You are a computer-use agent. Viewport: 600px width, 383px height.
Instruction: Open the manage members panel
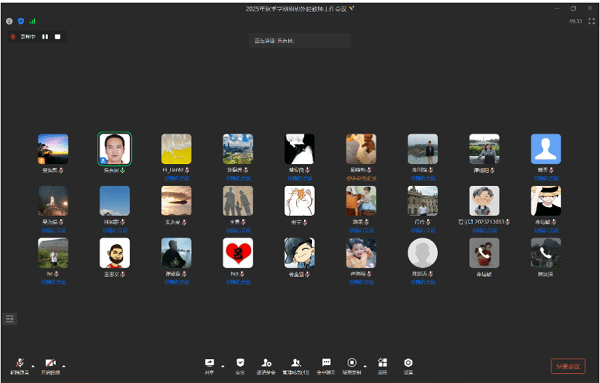point(296,366)
